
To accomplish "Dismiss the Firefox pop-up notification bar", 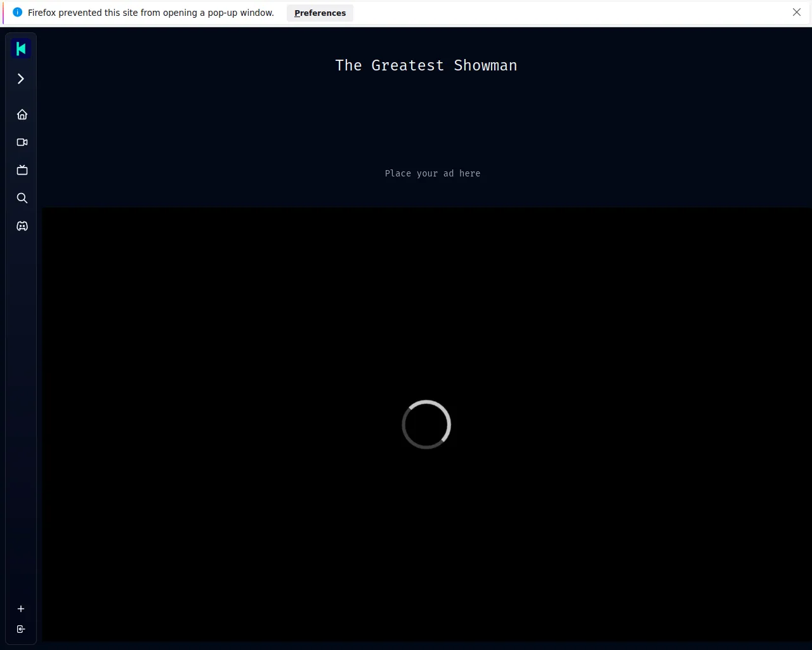I will point(797,12).
